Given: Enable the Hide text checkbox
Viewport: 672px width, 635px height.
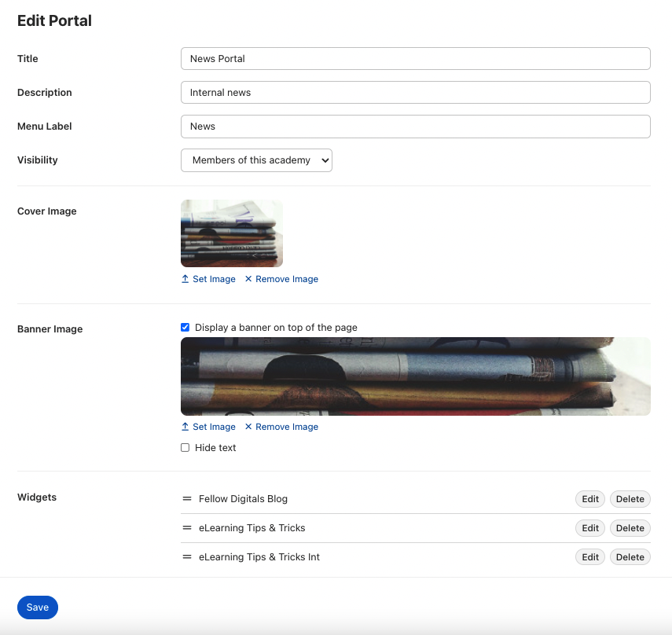Looking at the screenshot, I should click(x=185, y=448).
